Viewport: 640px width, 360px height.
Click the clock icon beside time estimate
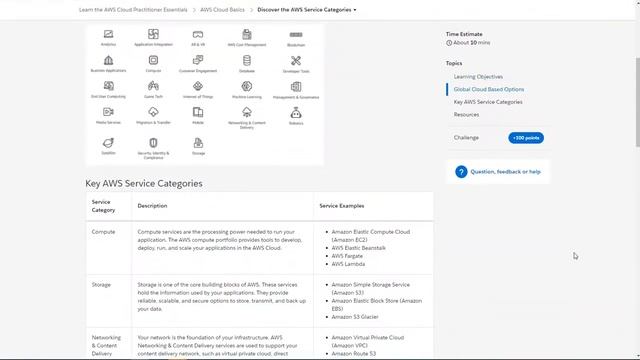point(449,43)
